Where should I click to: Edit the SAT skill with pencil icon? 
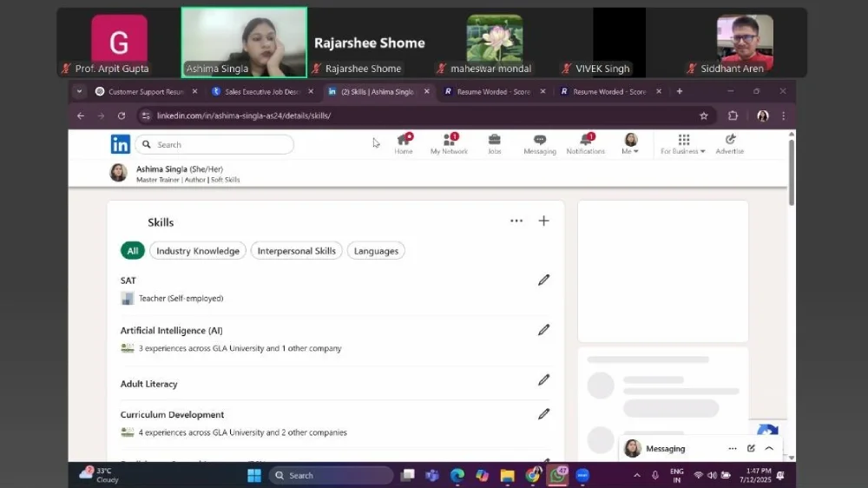pos(543,280)
